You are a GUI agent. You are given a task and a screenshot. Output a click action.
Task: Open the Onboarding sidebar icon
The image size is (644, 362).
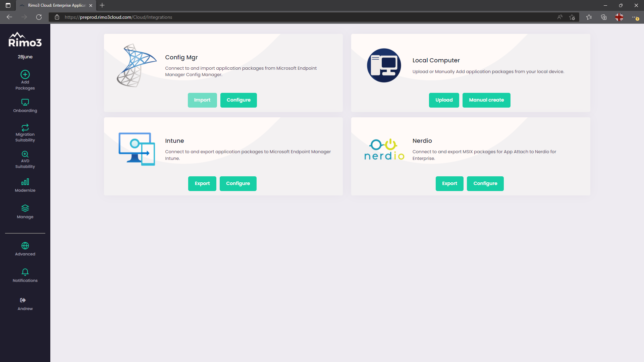click(x=25, y=105)
